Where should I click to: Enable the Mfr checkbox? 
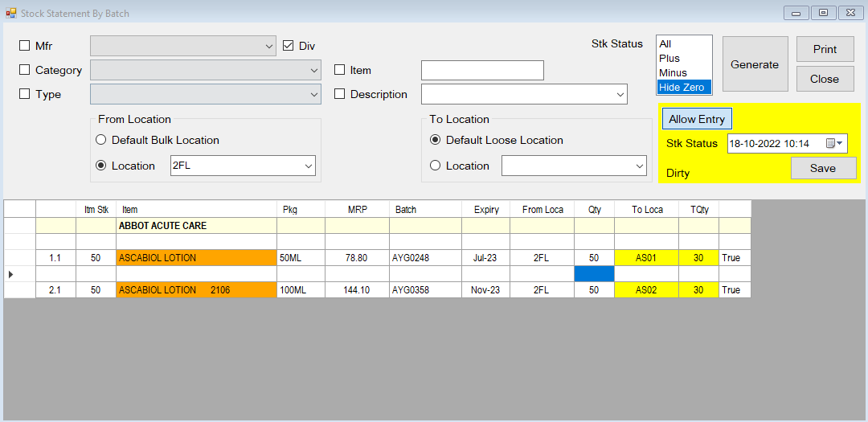pyautogui.click(x=24, y=46)
